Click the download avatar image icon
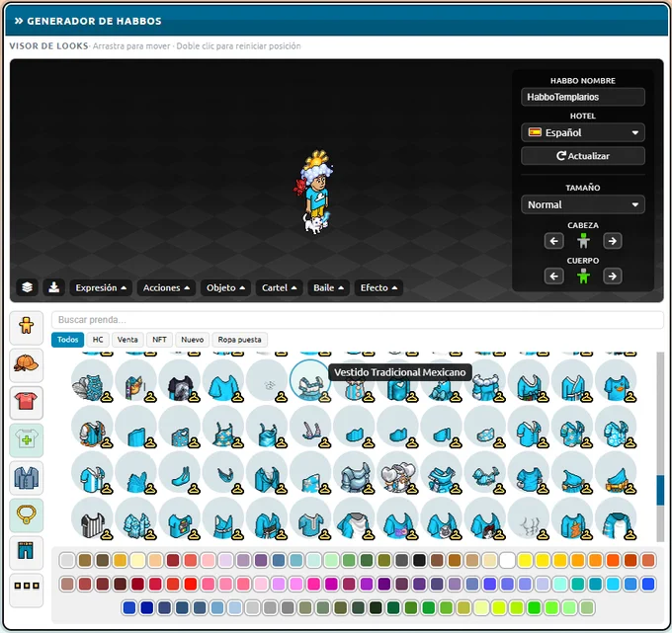The image size is (672, 633). pyautogui.click(x=54, y=287)
